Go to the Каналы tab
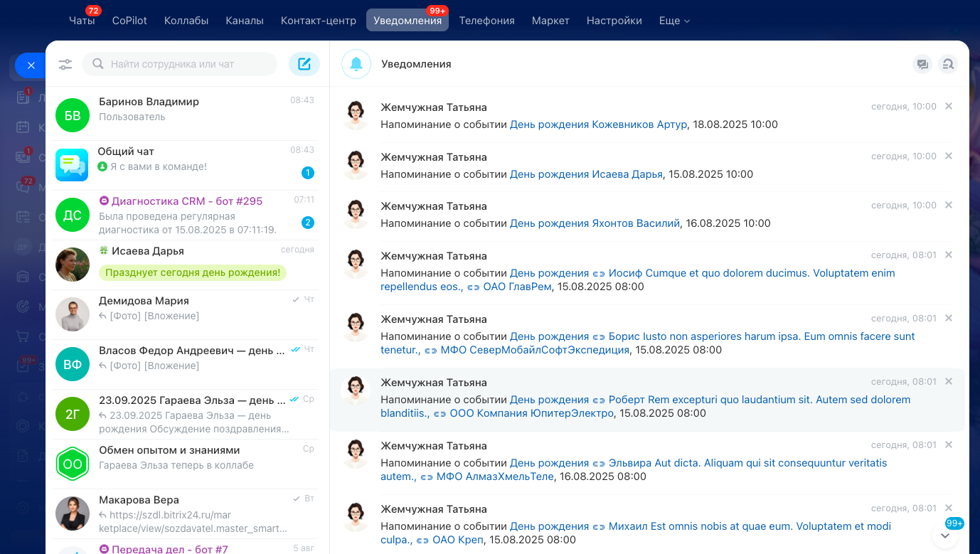 click(245, 21)
